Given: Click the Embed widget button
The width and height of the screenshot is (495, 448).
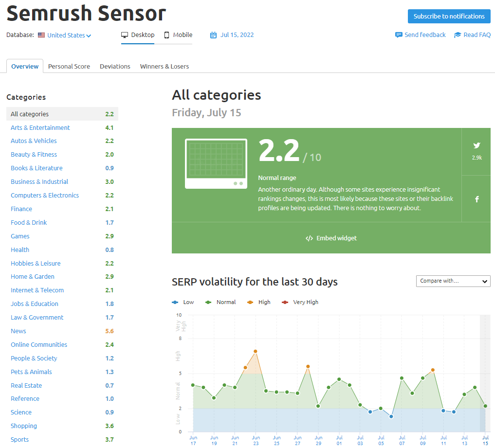Looking at the screenshot, I should [331, 238].
